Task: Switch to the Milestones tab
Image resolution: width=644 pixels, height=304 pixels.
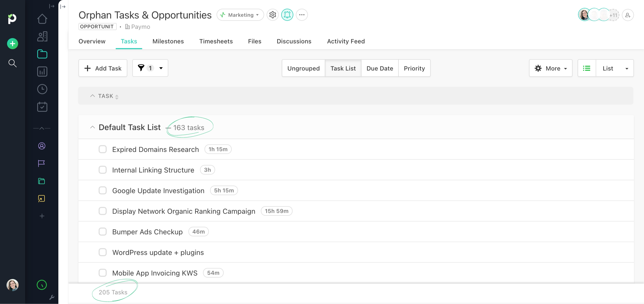Action: click(x=168, y=41)
